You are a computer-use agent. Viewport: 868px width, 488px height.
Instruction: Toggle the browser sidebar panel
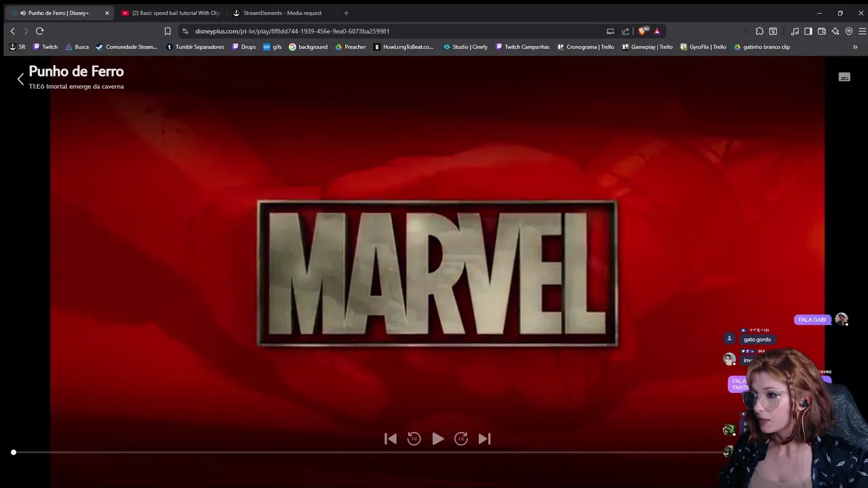click(x=808, y=31)
